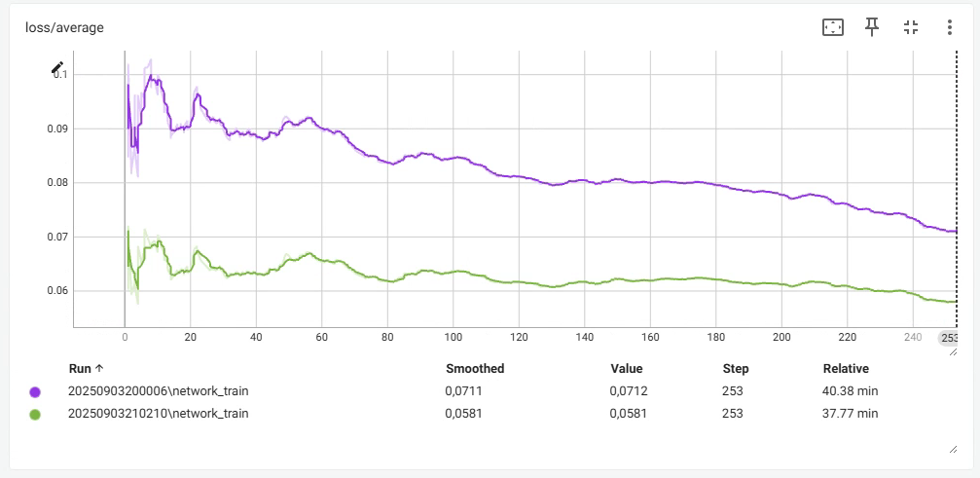Open the three-dot more options menu

tap(950, 27)
